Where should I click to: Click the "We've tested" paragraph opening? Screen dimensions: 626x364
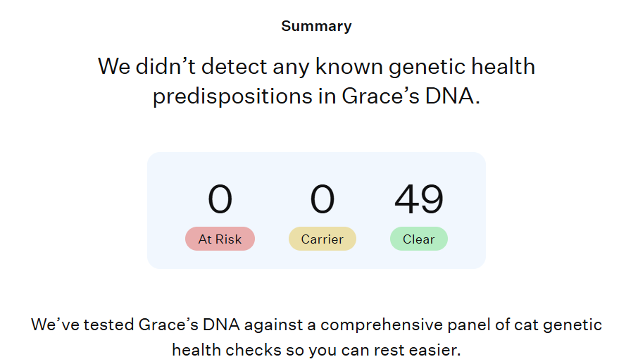(x=73, y=325)
